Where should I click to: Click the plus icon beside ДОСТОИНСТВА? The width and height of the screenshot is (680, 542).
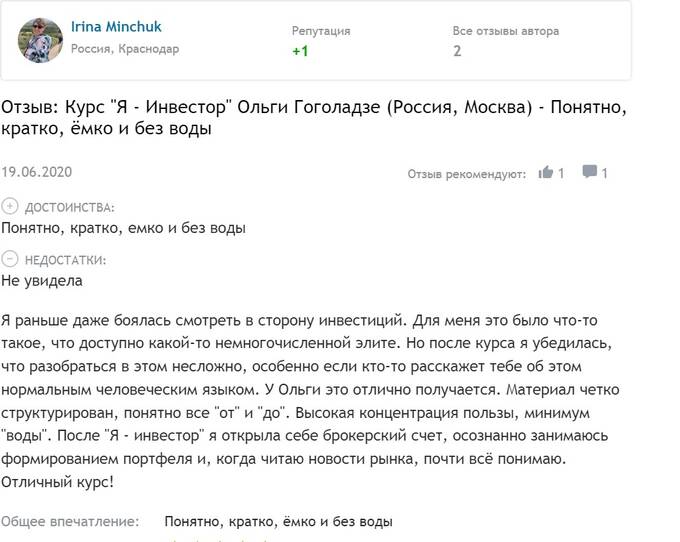tap(10, 207)
